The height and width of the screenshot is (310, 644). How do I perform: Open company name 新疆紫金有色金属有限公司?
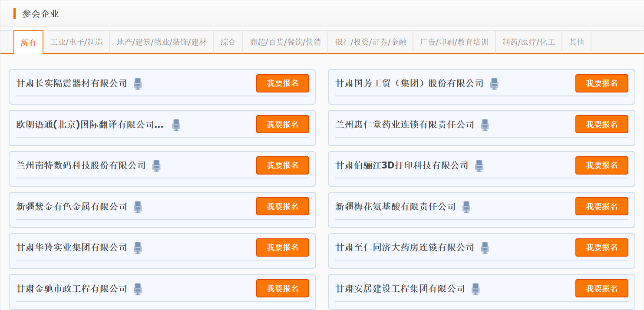click(72, 207)
